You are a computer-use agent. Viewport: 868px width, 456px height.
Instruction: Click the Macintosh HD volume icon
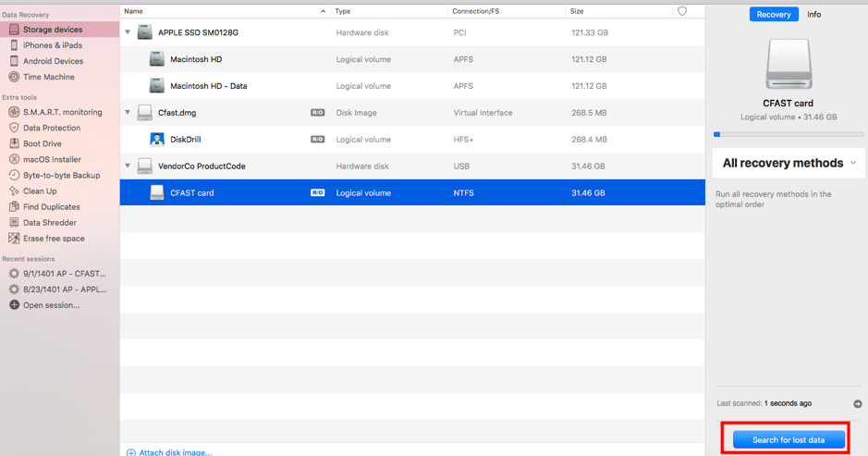156,58
